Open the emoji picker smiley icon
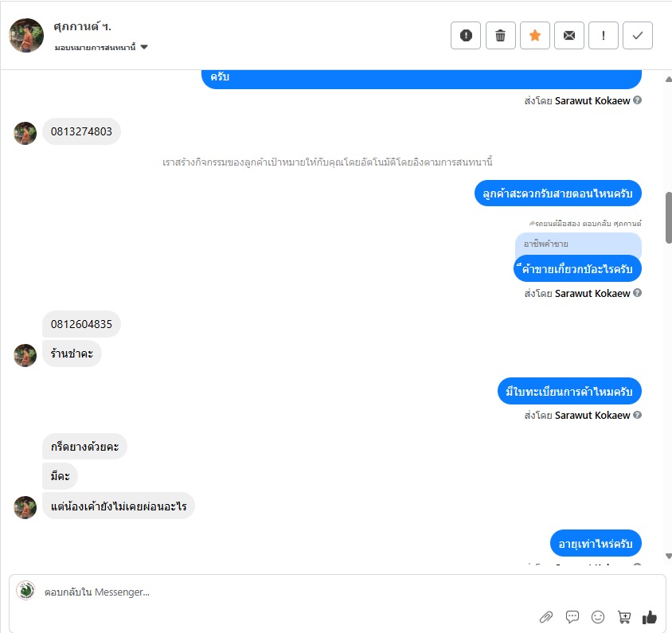This screenshot has width=672, height=633. coord(598,617)
